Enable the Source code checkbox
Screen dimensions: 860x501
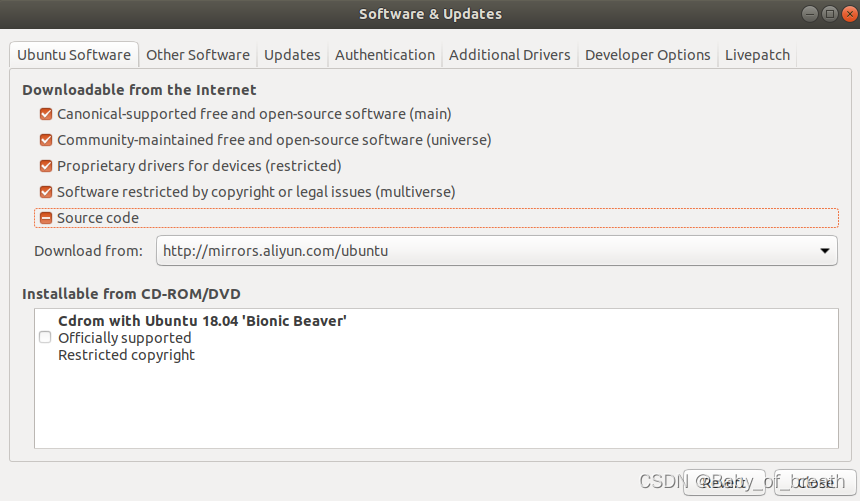click(46, 218)
